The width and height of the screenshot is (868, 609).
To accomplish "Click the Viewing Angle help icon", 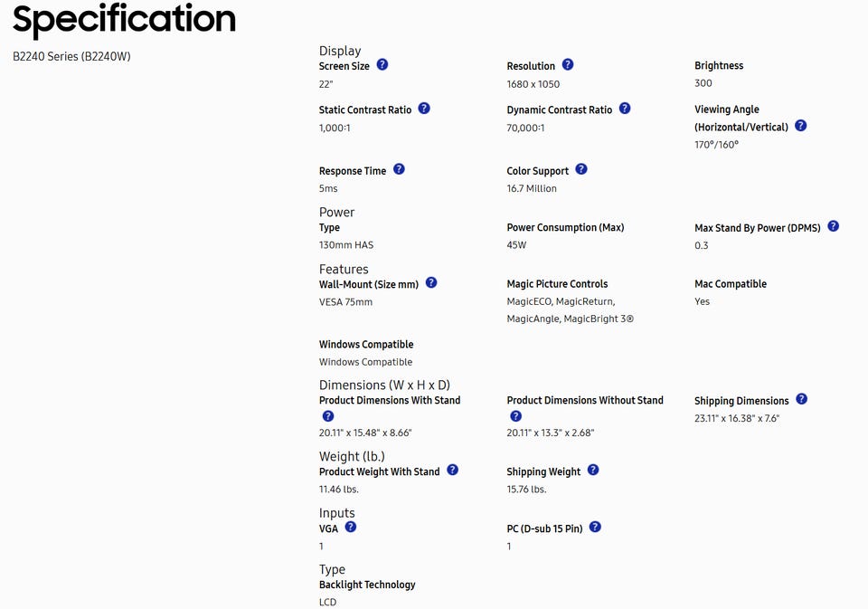I will (x=800, y=127).
